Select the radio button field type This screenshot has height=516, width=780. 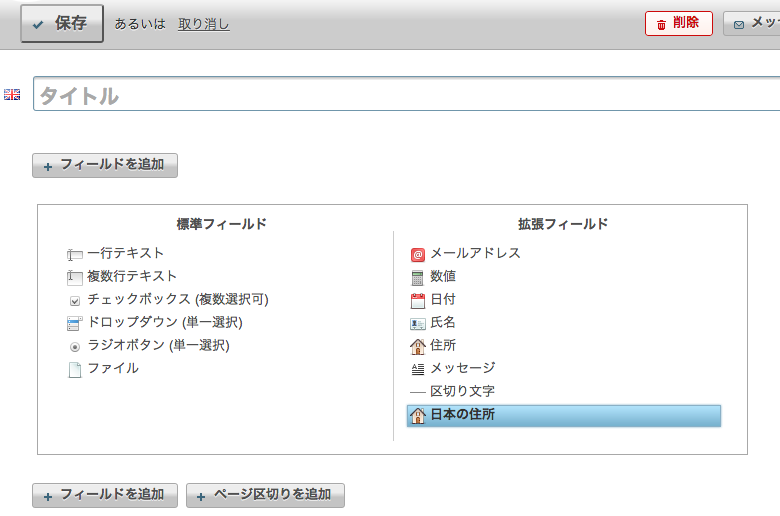tap(158, 345)
